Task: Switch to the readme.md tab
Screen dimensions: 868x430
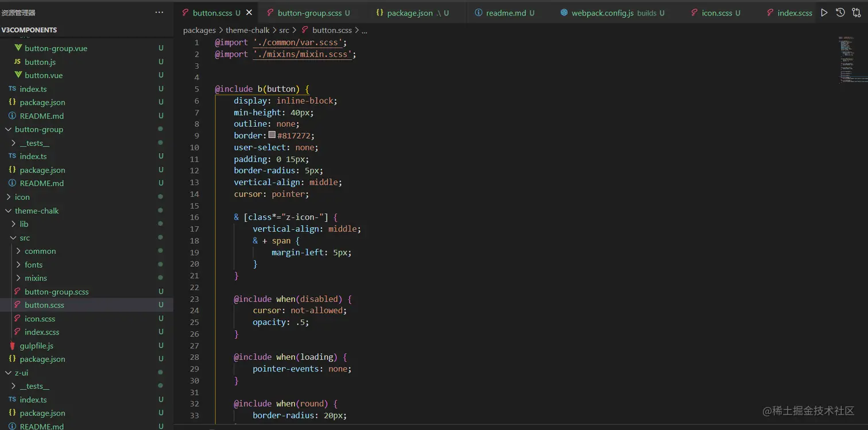Action: point(505,13)
